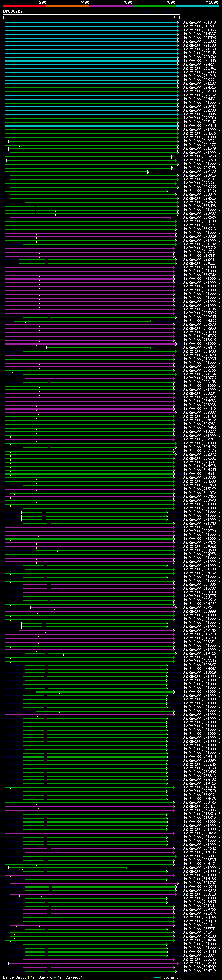Open hit UniRef100_C1E5B7
Screen dimensions: 222x980
199,26
